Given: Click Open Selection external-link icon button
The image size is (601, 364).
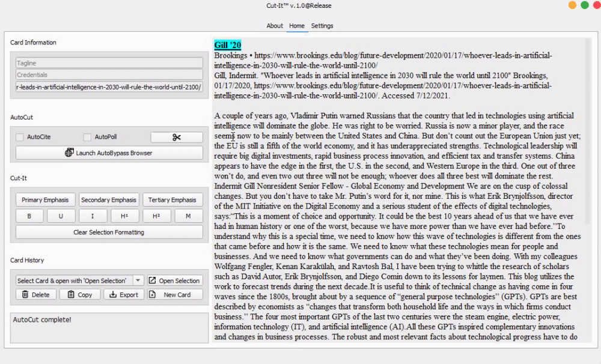Looking at the screenshot, I should [x=174, y=281].
